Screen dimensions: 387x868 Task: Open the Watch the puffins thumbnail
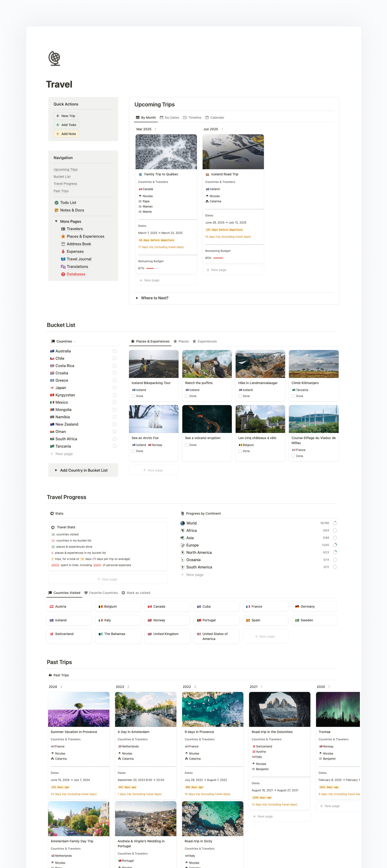click(207, 364)
